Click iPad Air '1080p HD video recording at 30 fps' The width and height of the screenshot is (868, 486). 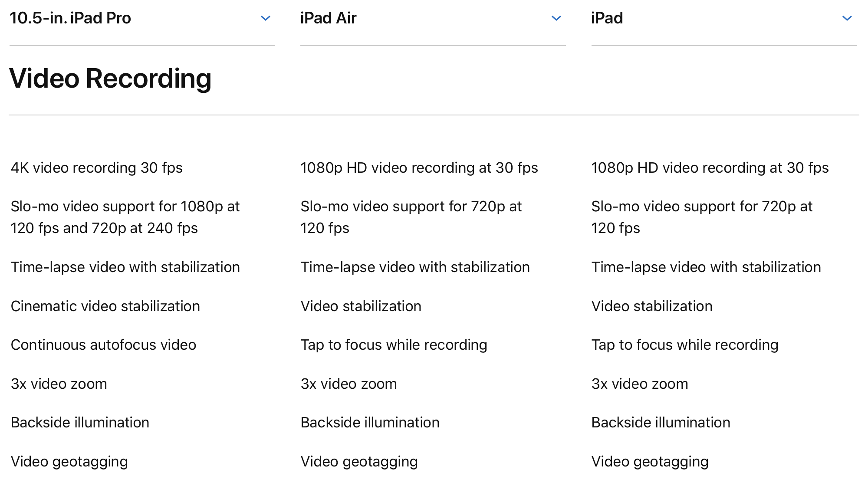point(419,168)
